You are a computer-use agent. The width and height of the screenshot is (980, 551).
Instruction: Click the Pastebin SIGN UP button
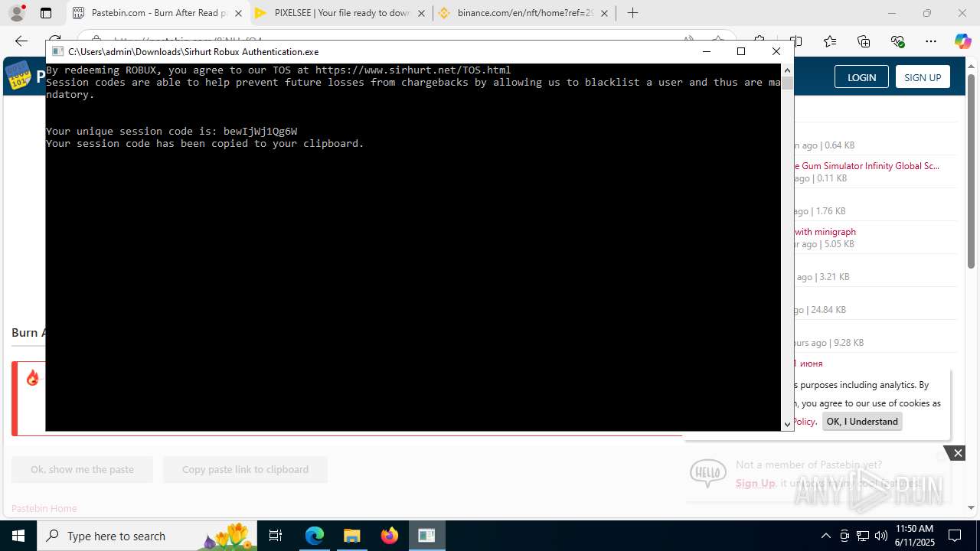coord(923,77)
